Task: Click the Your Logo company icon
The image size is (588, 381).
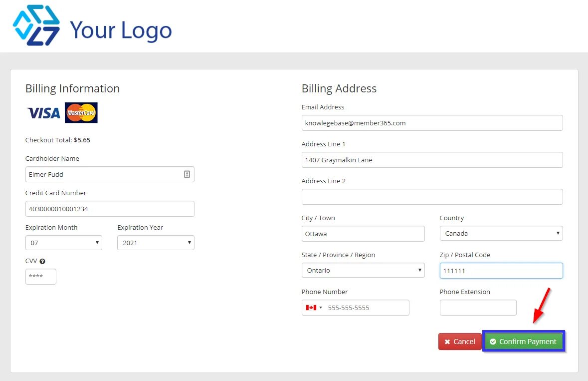Action: (x=37, y=25)
